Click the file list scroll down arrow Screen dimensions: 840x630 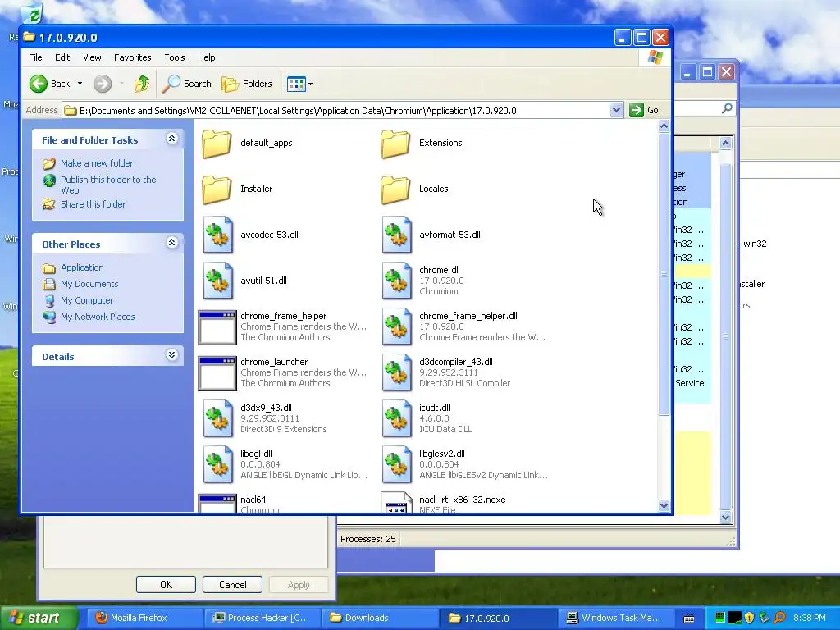click(664, 505)
